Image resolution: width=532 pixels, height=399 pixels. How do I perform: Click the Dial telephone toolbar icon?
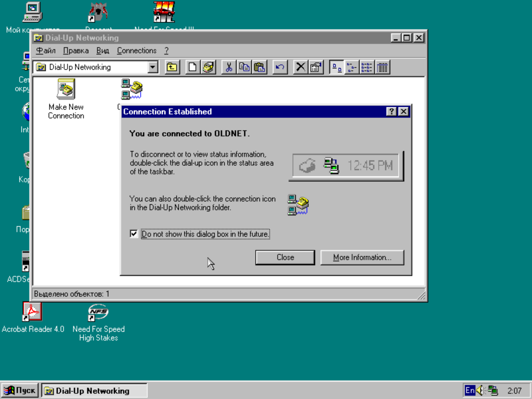click(x=208, y=67)
